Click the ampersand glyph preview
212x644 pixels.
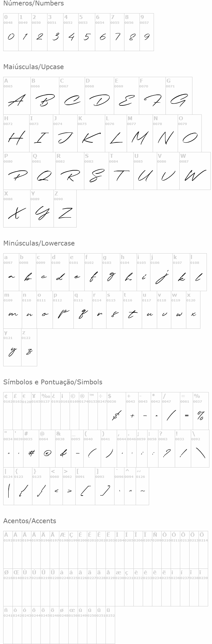63,453
